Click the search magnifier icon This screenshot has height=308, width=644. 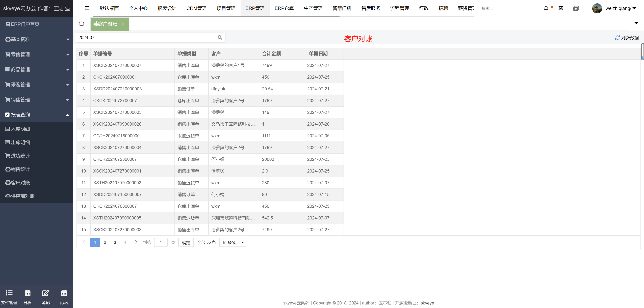[x=220, y=37]
